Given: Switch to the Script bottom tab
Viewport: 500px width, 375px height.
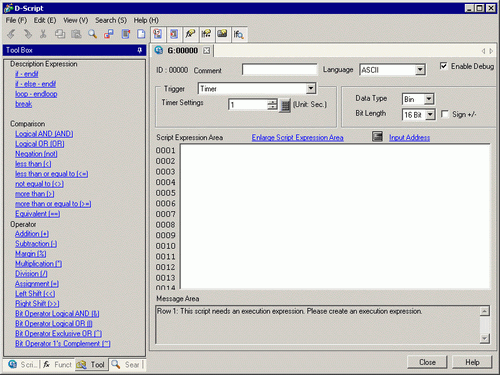Looking at the screenshot, I should 22,365.
